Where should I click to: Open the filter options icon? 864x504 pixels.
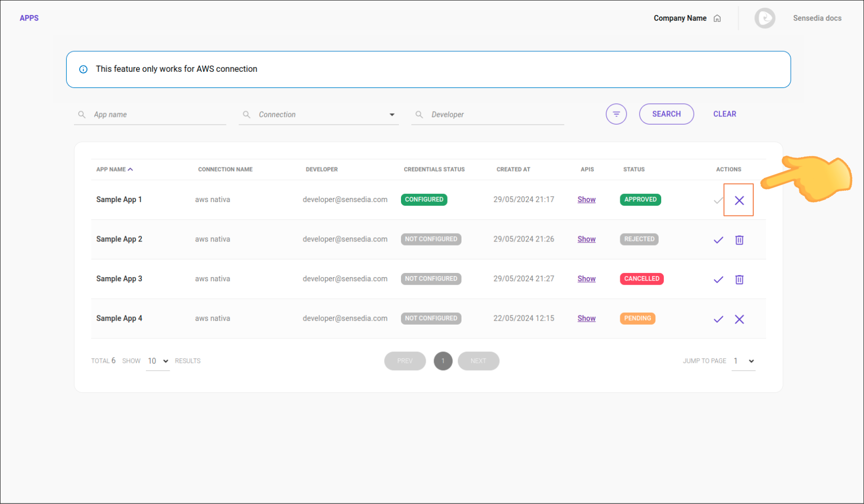(616, 114)
